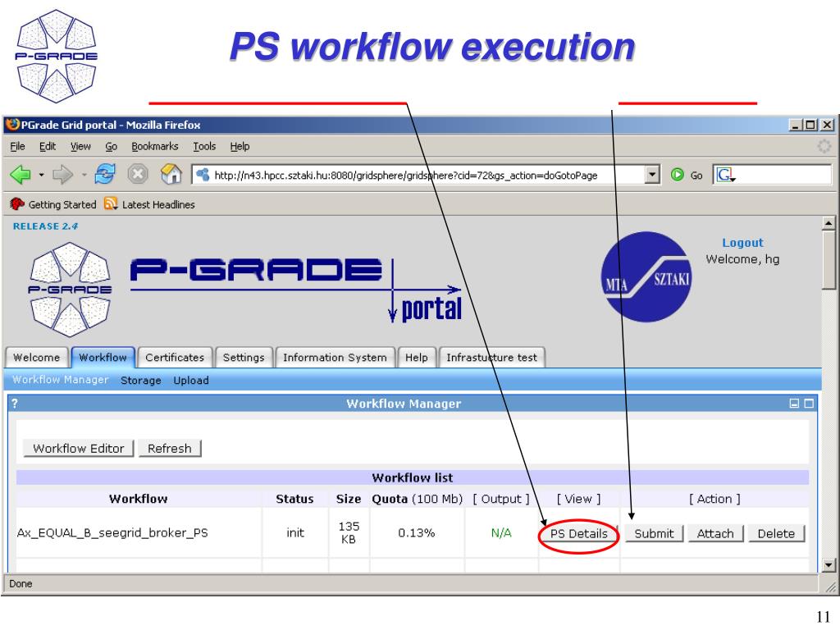Click the 135 KB size cell
Viewport: 840px width, 630px height.
pos(349,532)
